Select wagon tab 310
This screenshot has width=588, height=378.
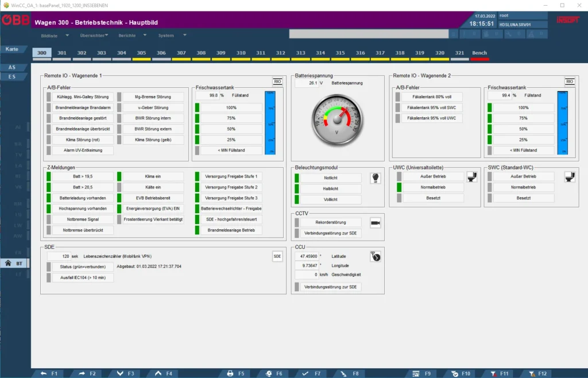coord(241,53)
